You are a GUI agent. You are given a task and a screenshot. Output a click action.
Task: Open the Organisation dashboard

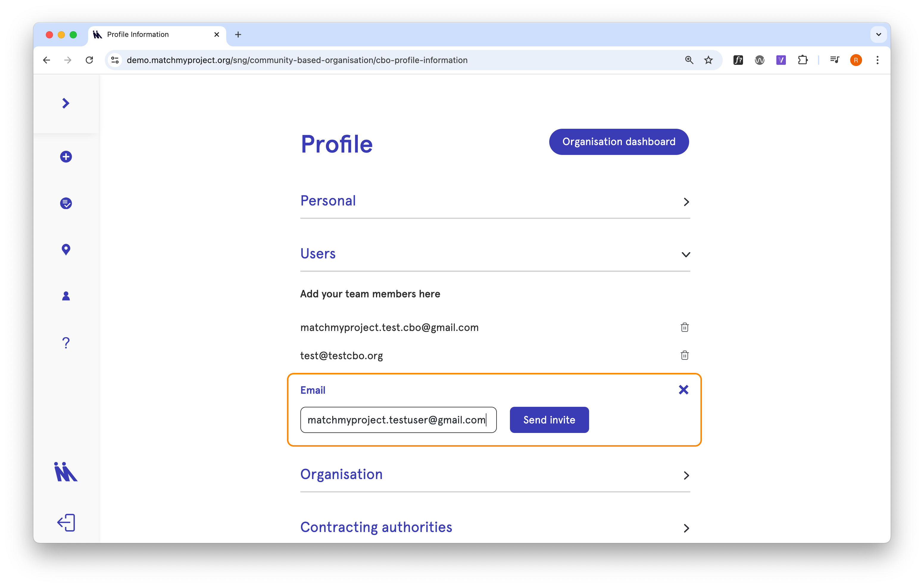pyautogui.click(x=619, y=142)
